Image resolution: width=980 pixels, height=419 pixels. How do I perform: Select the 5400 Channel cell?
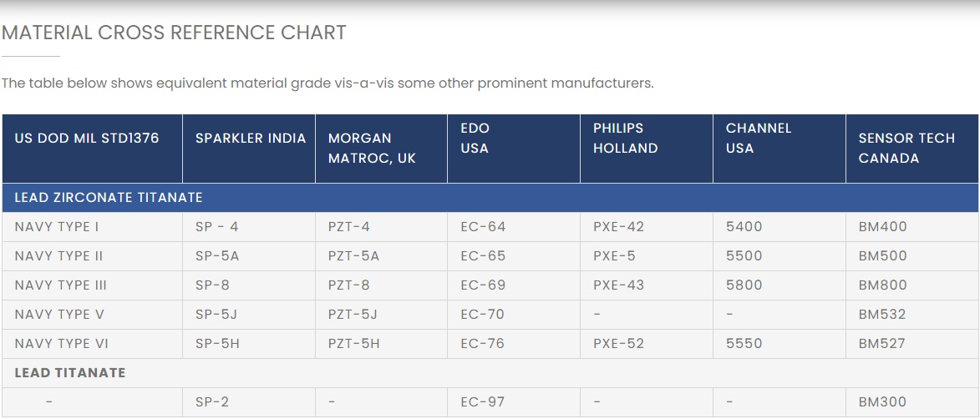pos(744,227)
